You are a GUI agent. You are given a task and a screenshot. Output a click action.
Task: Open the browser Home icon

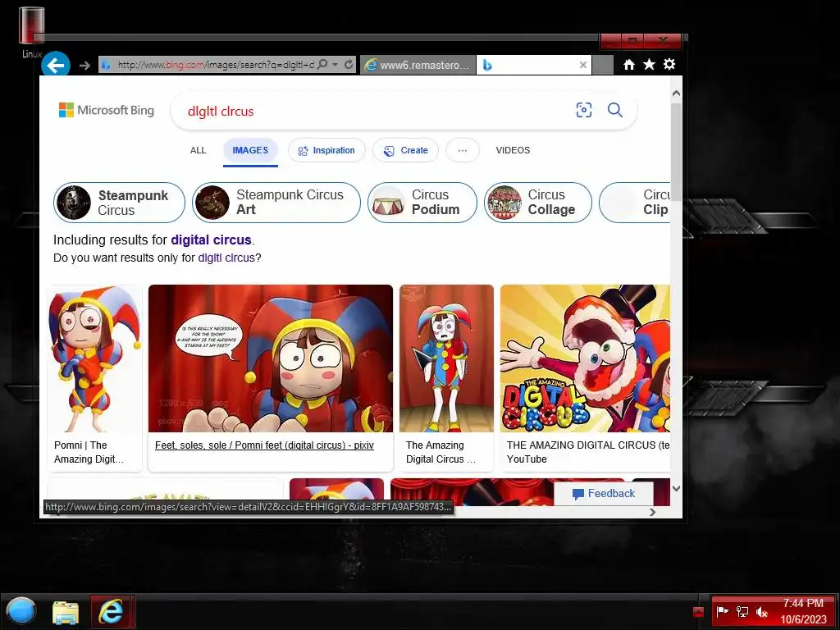pyautogui.click(x=629, y=65)
